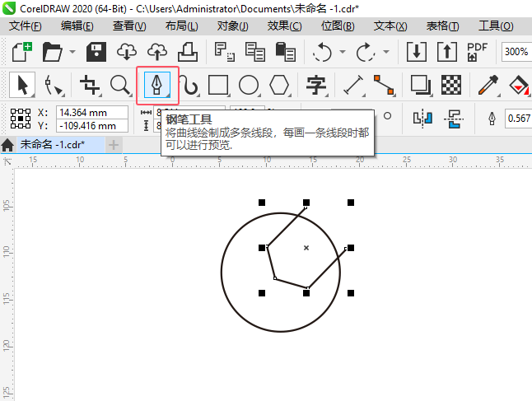Copy selection using the copy icon
532x401 pixels.
(x=254, y=52)
